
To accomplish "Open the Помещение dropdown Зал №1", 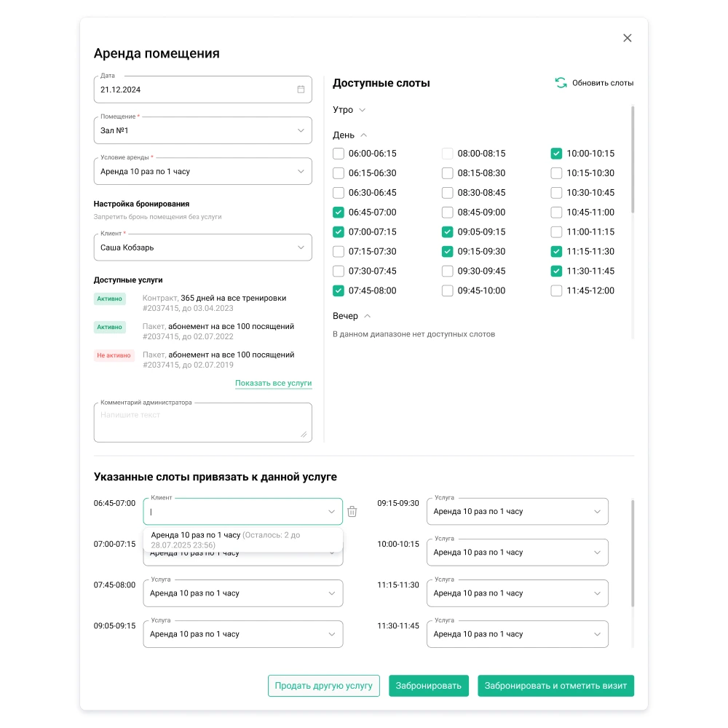I will (x=203, y=130).
